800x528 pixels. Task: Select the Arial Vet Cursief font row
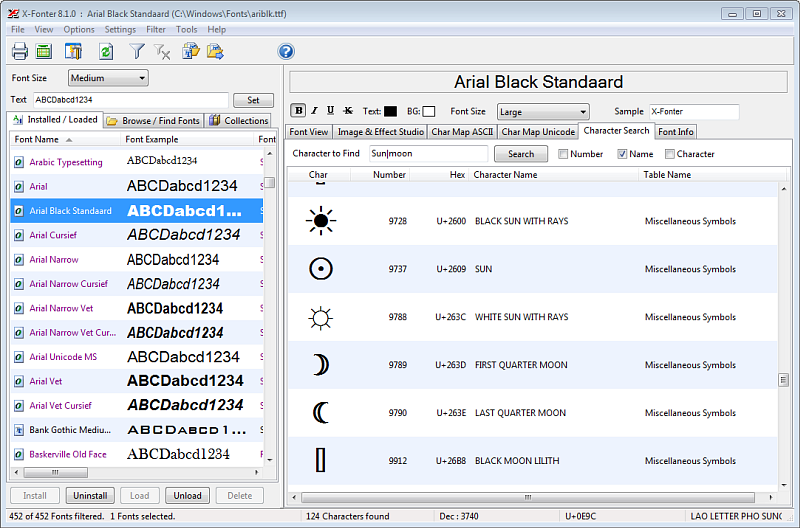[x=137, y=406]
